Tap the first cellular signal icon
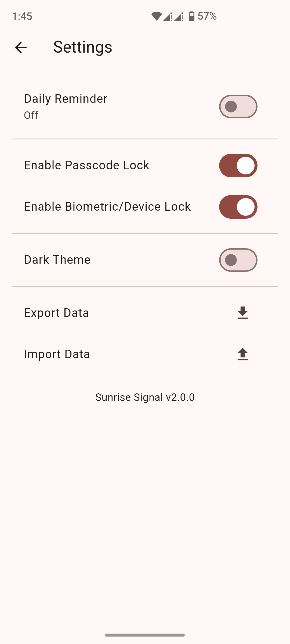 [x=168, y=16]
